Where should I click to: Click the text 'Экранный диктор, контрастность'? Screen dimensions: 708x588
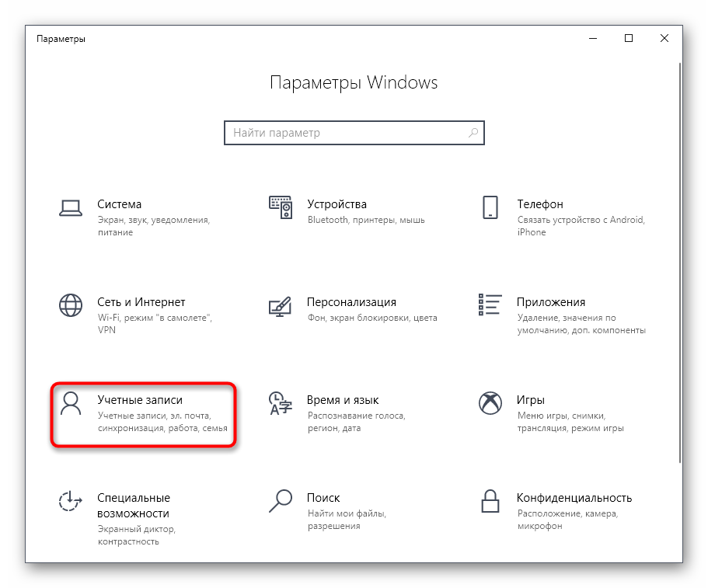pyautogui.click(x=136, y=534)
